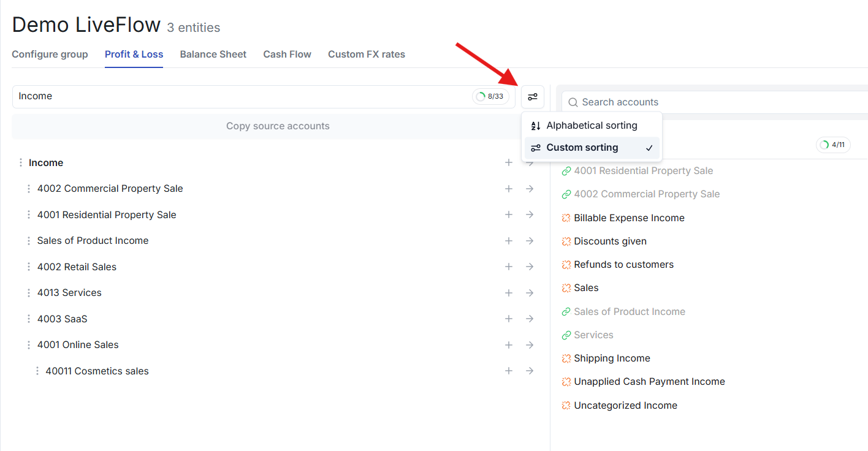
Task: Click the 'Shipping Income' source account name
Action: coord(612,358)
